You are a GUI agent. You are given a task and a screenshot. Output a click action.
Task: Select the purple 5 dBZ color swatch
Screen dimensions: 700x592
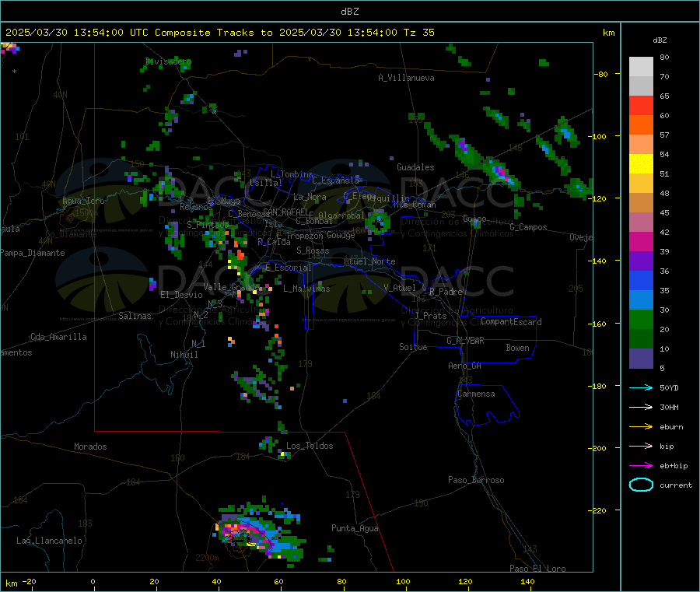click(641, 359)
